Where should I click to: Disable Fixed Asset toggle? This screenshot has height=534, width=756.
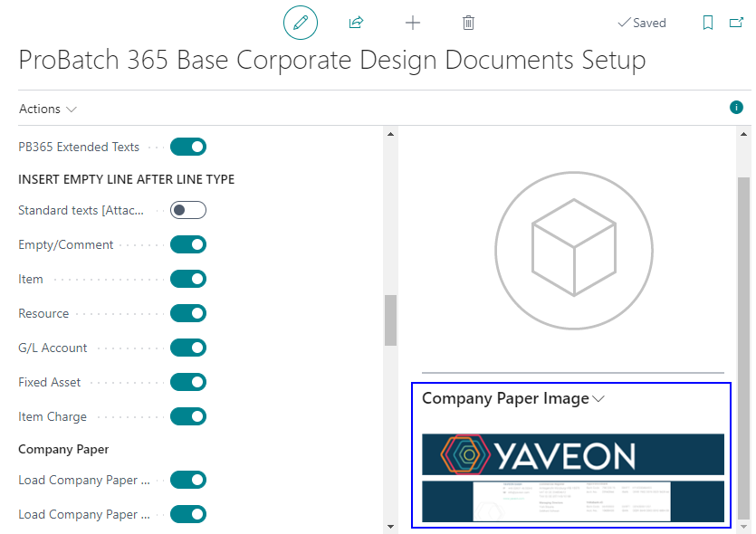pyautogui.click(x=188, y=382)
